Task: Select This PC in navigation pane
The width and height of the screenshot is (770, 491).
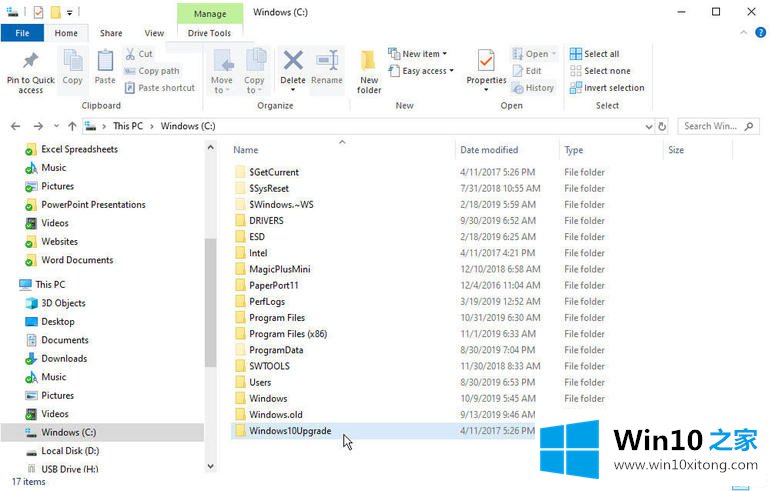Action: pyautogui.click(x=50, y=284)
